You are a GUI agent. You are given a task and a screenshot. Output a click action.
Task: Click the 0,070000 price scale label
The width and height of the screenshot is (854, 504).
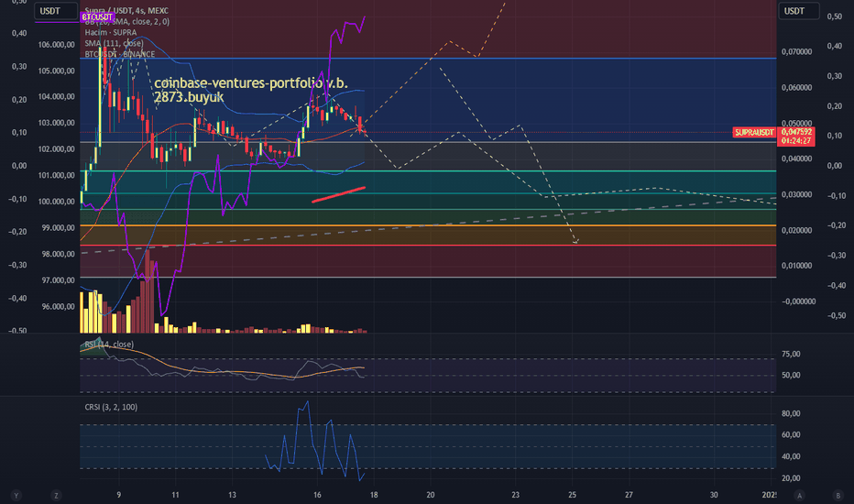pyautogui.click(x=796, y=51)
